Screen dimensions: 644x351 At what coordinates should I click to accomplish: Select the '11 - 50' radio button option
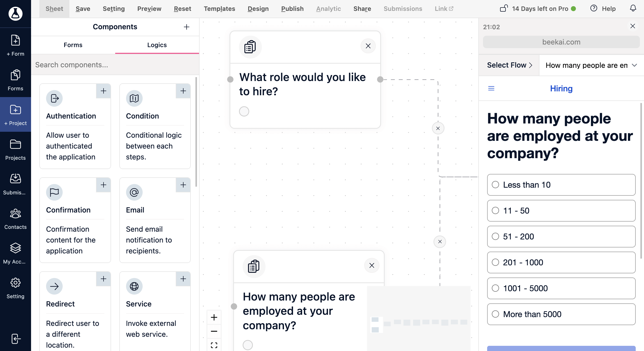pyautogui.click(x=495, y=210)
